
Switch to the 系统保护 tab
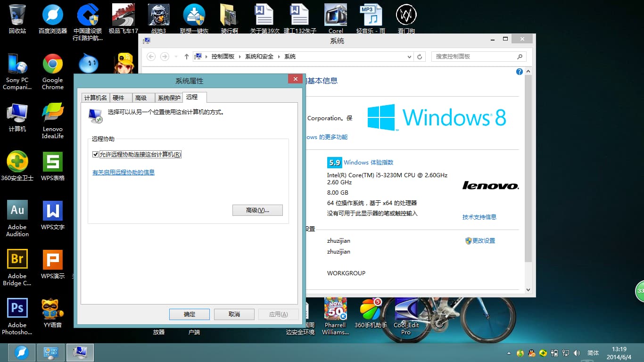click(x=169, y=98)
